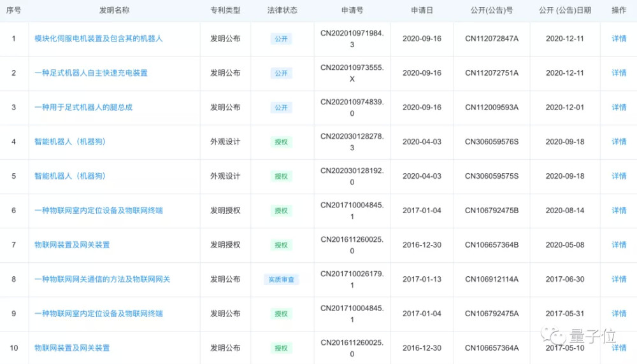Select publication date 2020-08-14

564,210
